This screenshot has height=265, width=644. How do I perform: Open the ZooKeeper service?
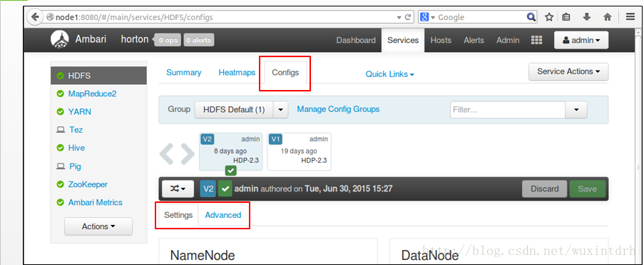point(88,184)
